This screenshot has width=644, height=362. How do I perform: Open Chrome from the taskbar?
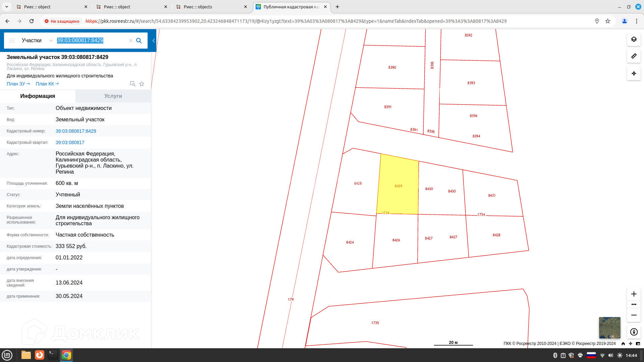pyautogui.click(x=66, y=355)
